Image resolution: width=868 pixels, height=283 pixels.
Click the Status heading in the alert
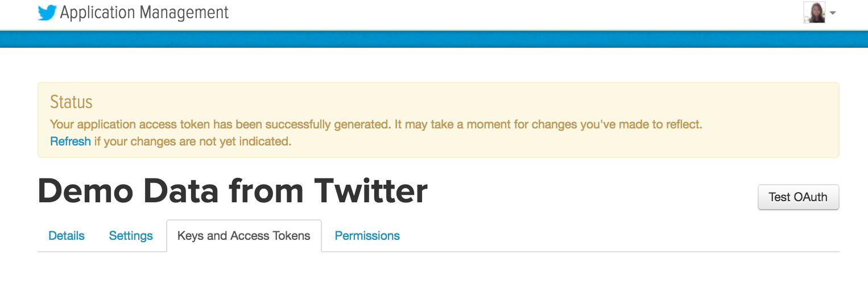pyautogui.click(x=71, y=102)
